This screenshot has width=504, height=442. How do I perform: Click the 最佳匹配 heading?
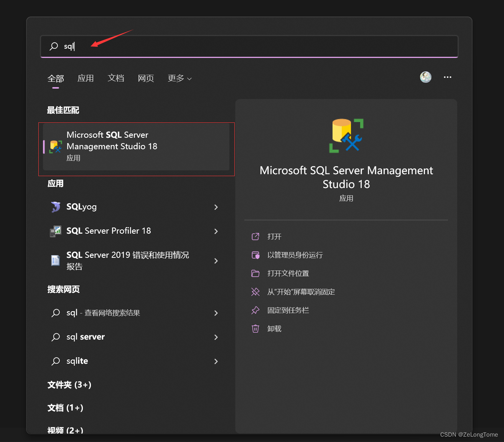click(63, 110)
